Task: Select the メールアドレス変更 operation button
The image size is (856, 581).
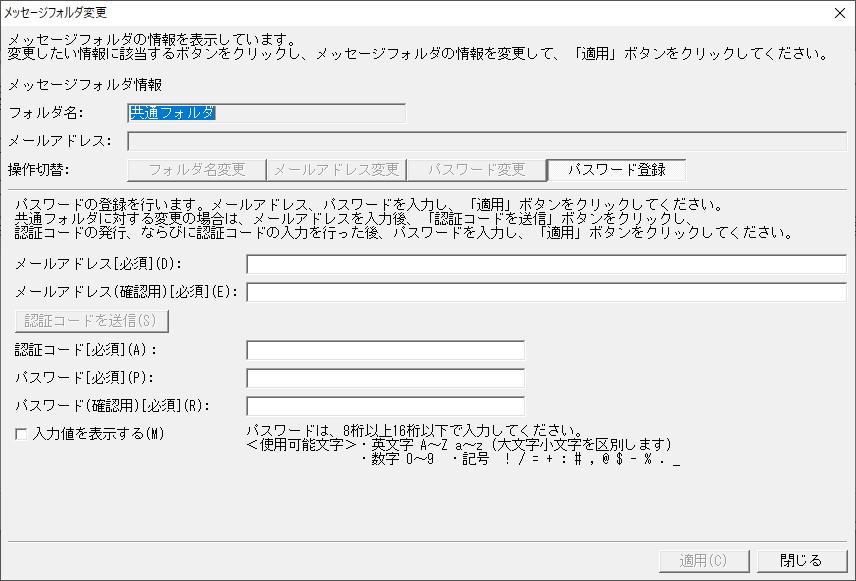Action: point(336,170)
